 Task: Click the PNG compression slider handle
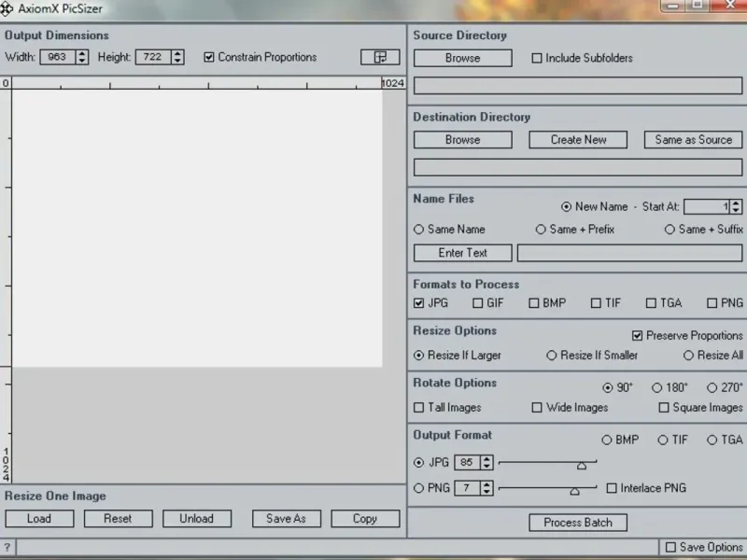(x=575, y=491)
